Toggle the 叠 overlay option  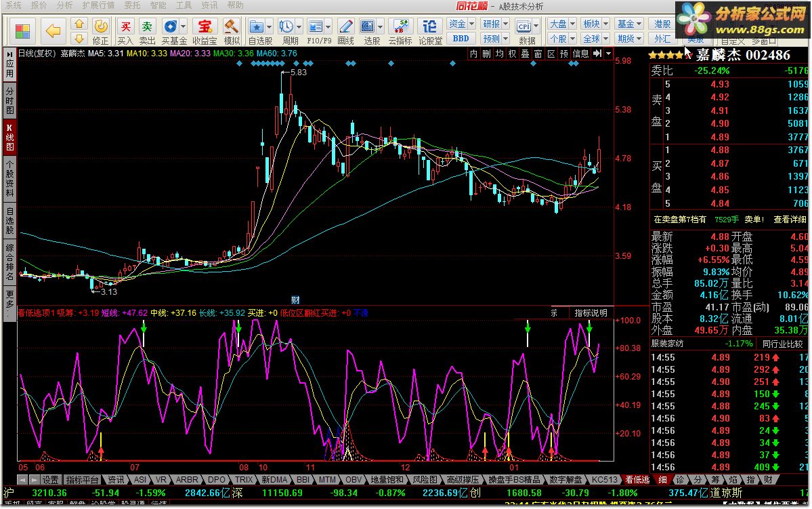pyautogui.click(x=525, y=54)
